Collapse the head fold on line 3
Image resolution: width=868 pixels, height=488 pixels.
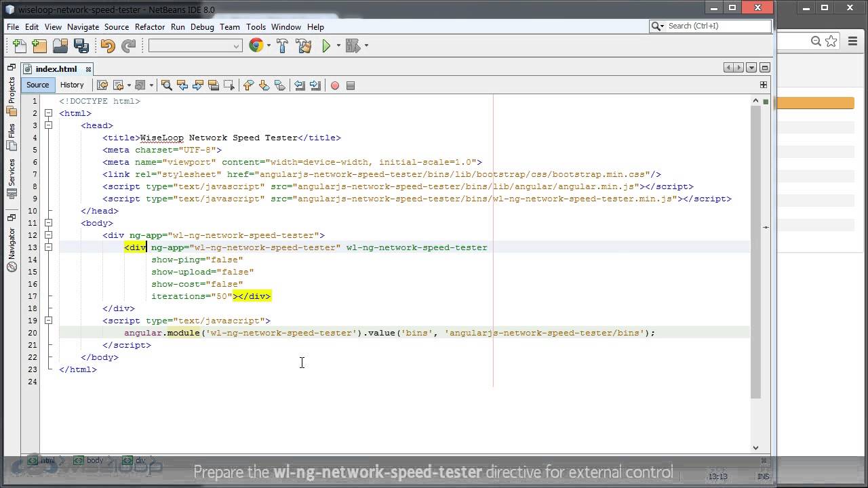(x=48, y=125)
